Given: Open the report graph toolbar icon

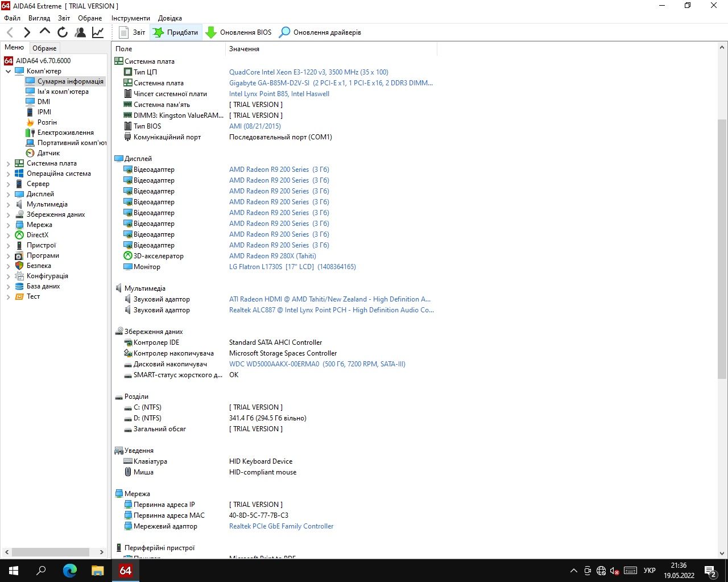Looking at the screenshot, I should (x=98, y=32).
